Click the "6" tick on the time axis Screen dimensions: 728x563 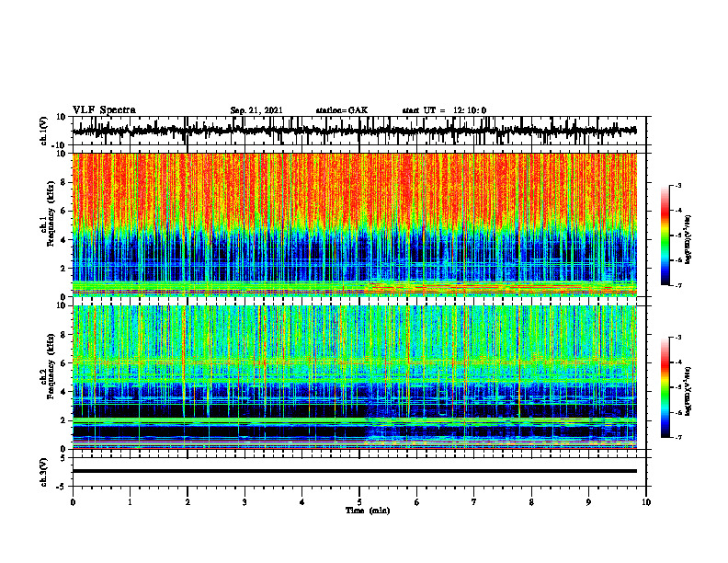[417, 502]
